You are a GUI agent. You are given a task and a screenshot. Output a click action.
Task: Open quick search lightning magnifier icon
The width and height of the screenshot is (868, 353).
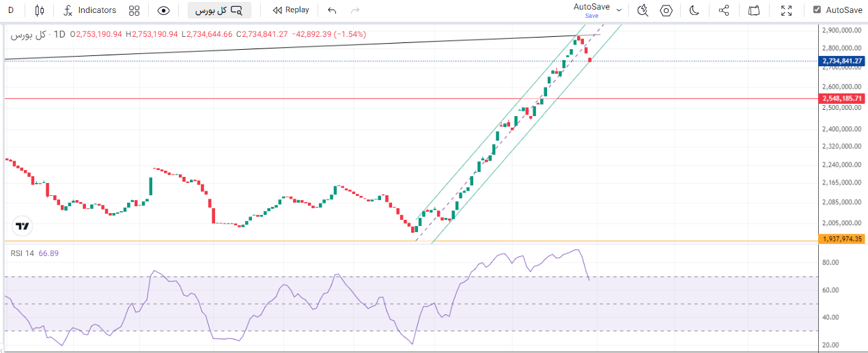(643, 10)
